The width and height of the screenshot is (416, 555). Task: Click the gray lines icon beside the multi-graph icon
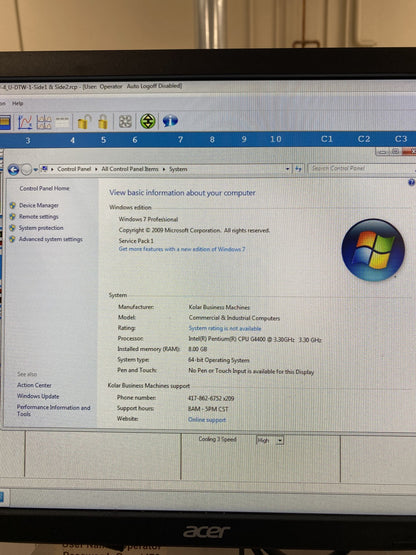tap(62, 122)
